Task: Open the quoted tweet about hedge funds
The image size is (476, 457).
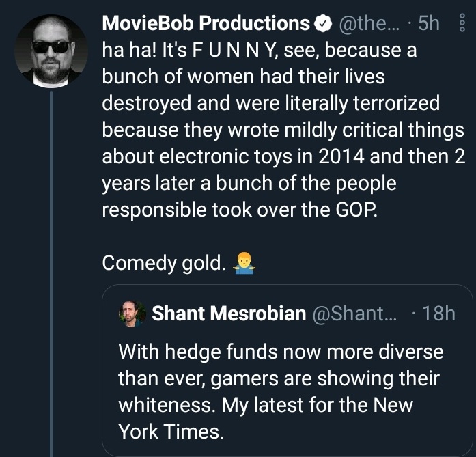Action: [x=287, y=389]
